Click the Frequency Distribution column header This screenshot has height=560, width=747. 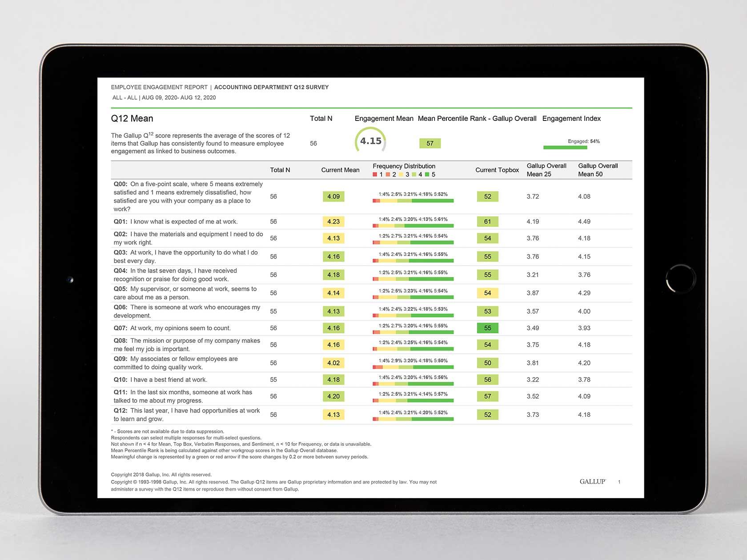coord(404,166)
